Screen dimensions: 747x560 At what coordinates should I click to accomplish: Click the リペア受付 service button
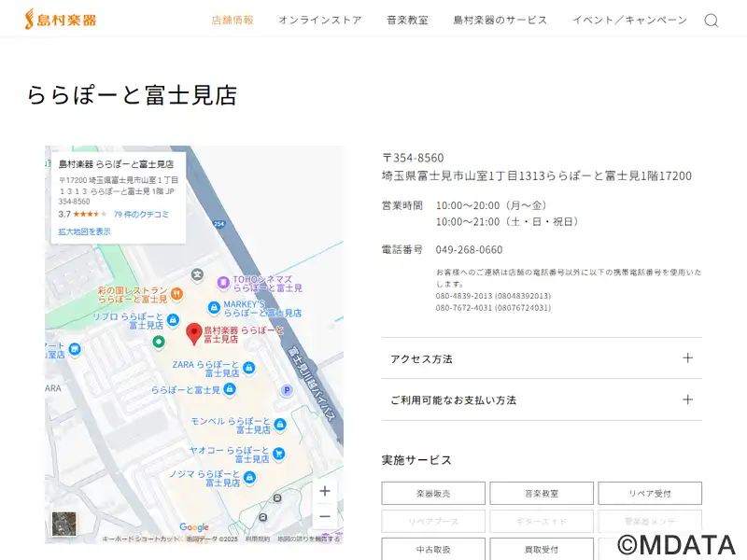[x=650, y=494]
